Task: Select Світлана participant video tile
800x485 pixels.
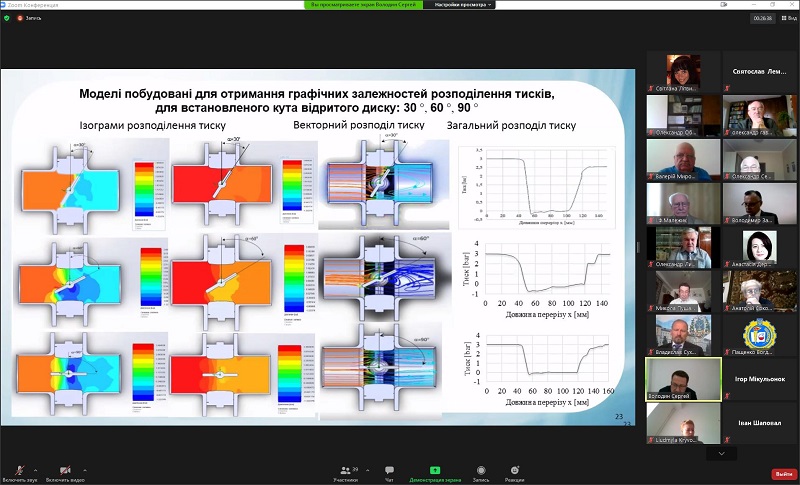Action: click(x=683, y=71)
